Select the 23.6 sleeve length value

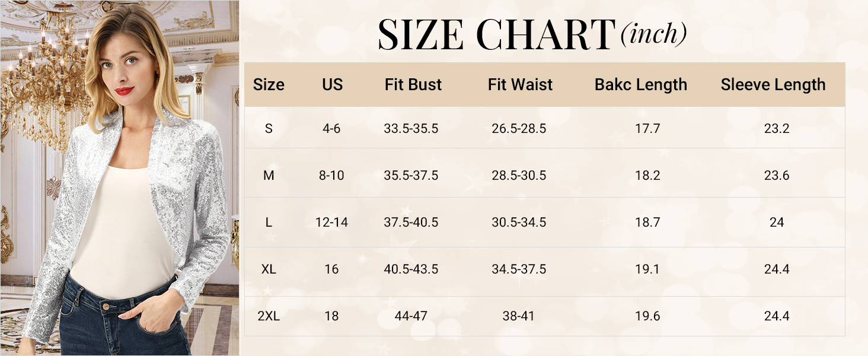[777, 176]
